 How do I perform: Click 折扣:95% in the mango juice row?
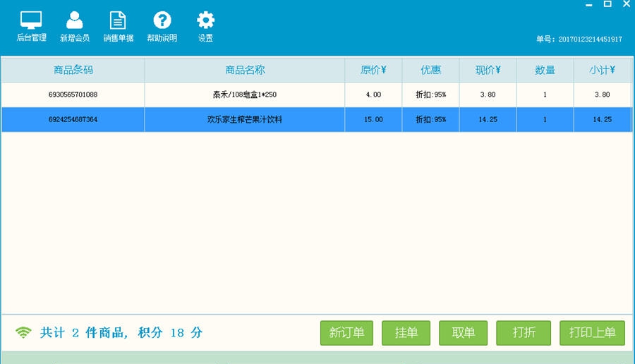(430, 119)
